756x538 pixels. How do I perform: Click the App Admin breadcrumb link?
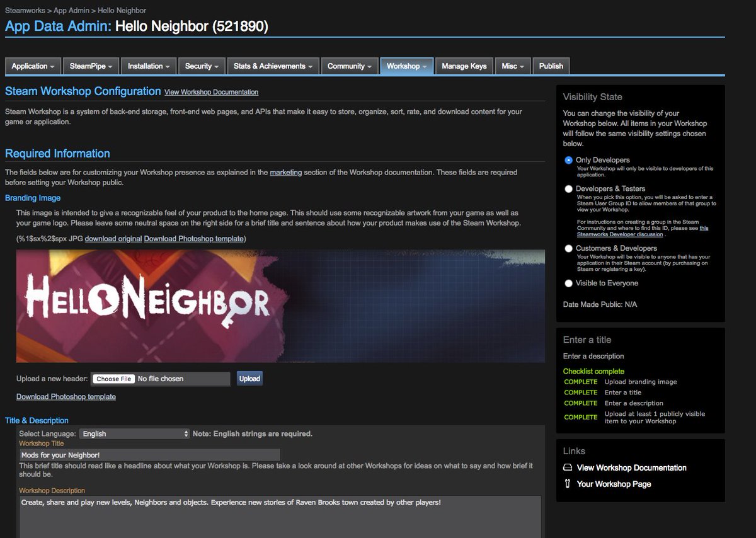coord(70,11)
